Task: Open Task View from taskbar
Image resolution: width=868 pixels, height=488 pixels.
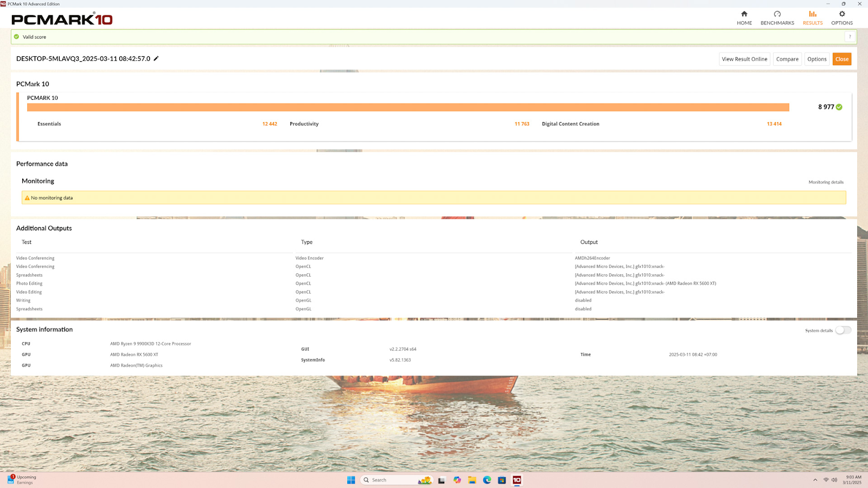Action: tap(442, 480)
